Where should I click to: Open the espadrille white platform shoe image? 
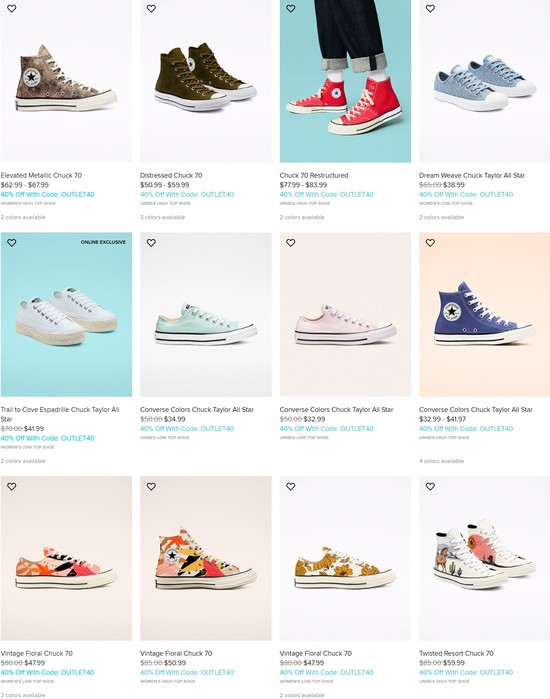pyautogui.click(x=66, y=314)
